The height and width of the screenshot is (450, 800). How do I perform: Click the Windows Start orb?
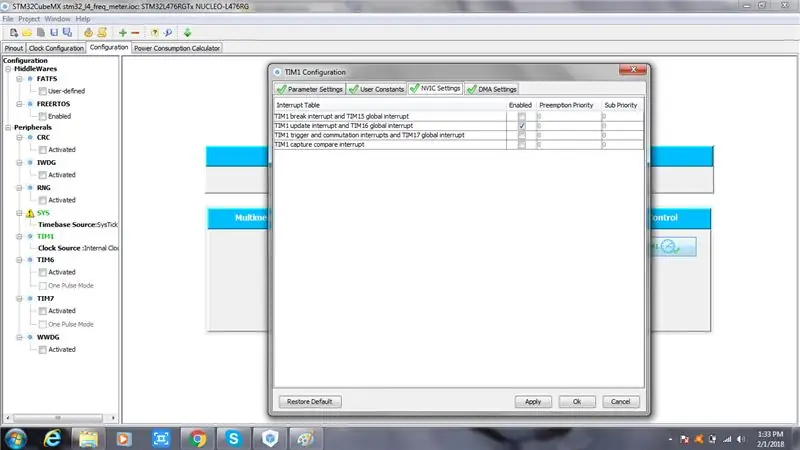coord(16,438)
